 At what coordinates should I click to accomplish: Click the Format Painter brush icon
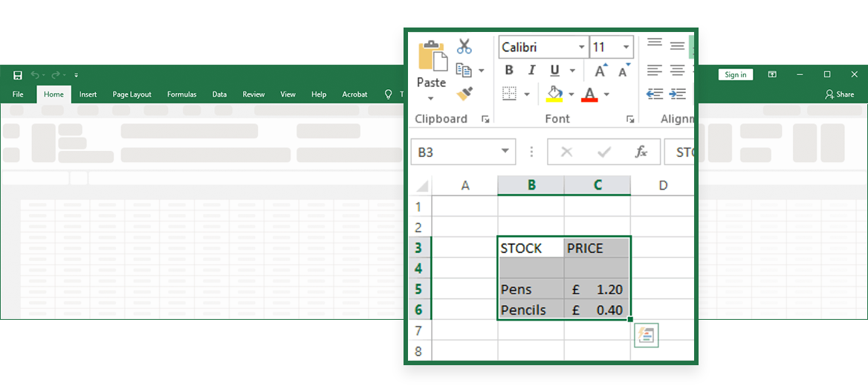464,94
